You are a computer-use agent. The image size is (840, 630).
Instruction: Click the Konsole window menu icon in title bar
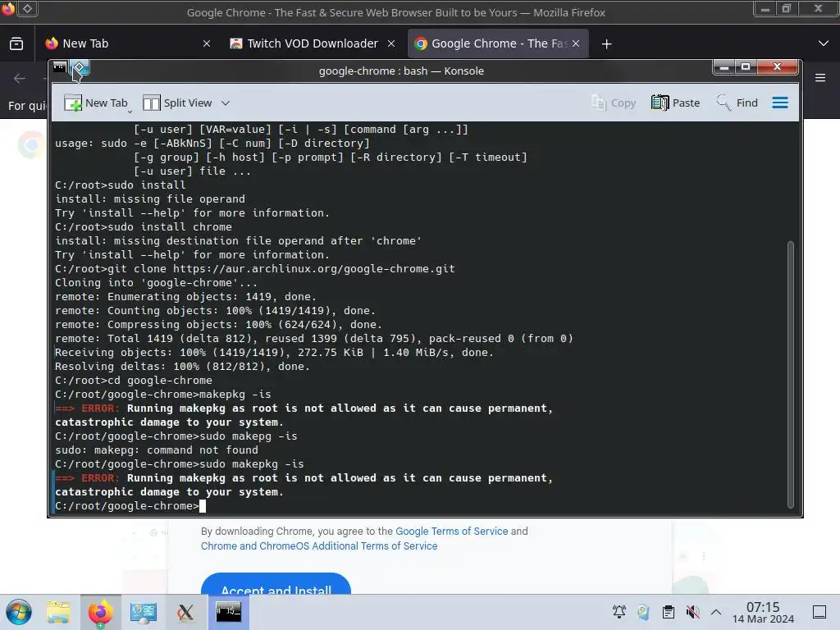(x=60, y=67)
